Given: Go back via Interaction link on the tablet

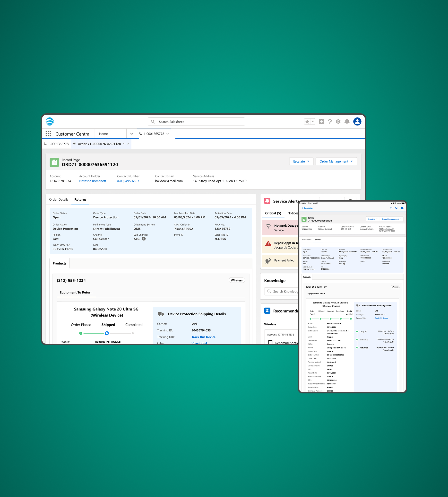Looking at the screenshot, I should click(307, 208).
